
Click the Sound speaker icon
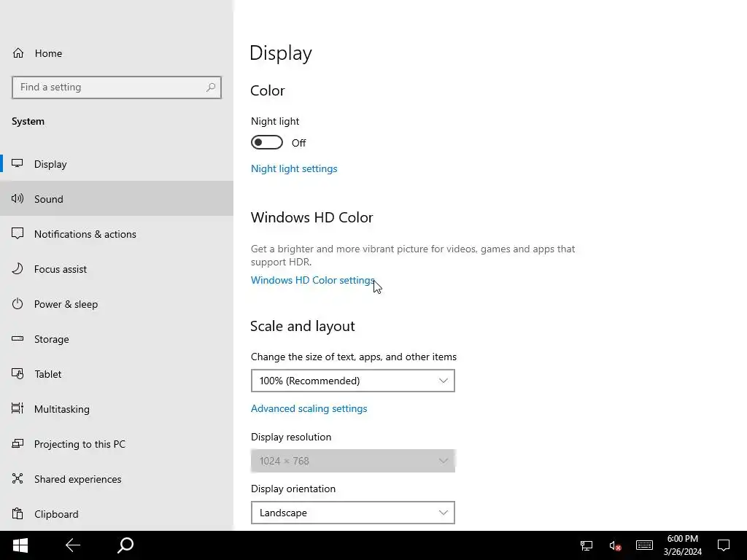(18, 198)
